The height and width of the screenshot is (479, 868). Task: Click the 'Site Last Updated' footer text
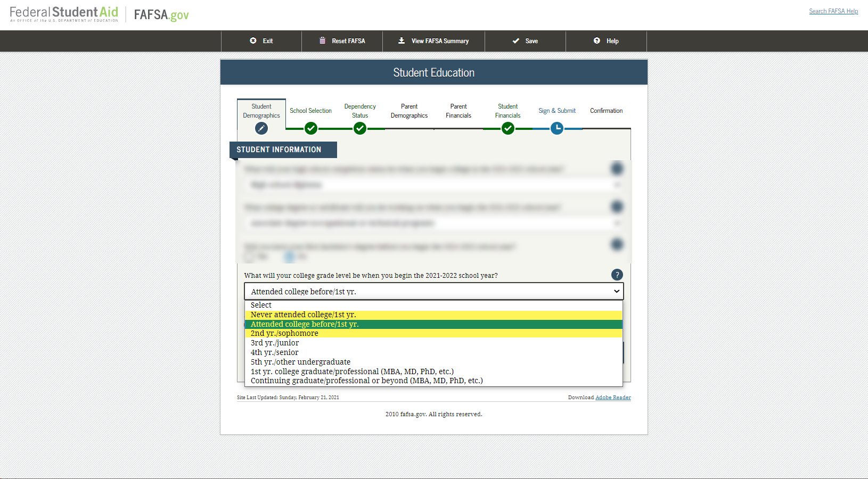pyautogui.click(x=288, y=398)
